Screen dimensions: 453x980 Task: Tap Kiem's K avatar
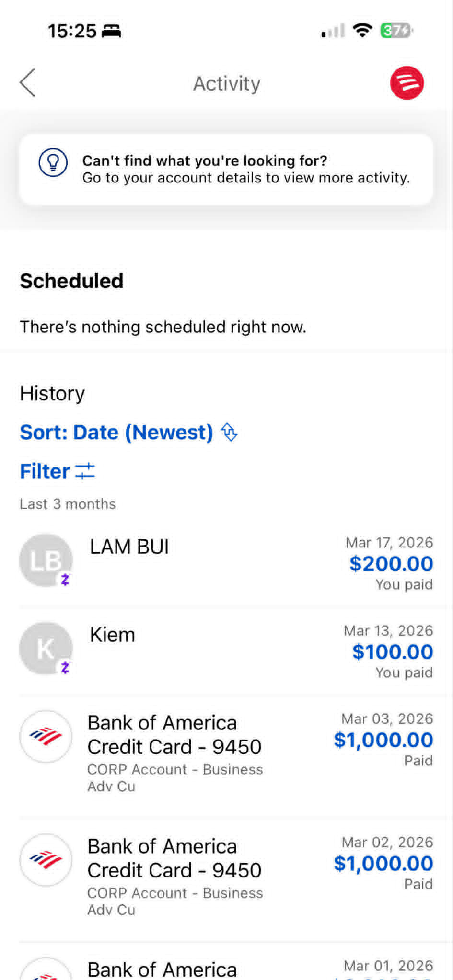click(46, 649)
